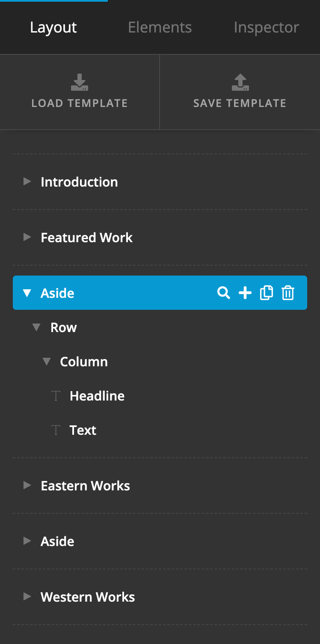Select the Column tree item
320x644 pixels.
84,361
